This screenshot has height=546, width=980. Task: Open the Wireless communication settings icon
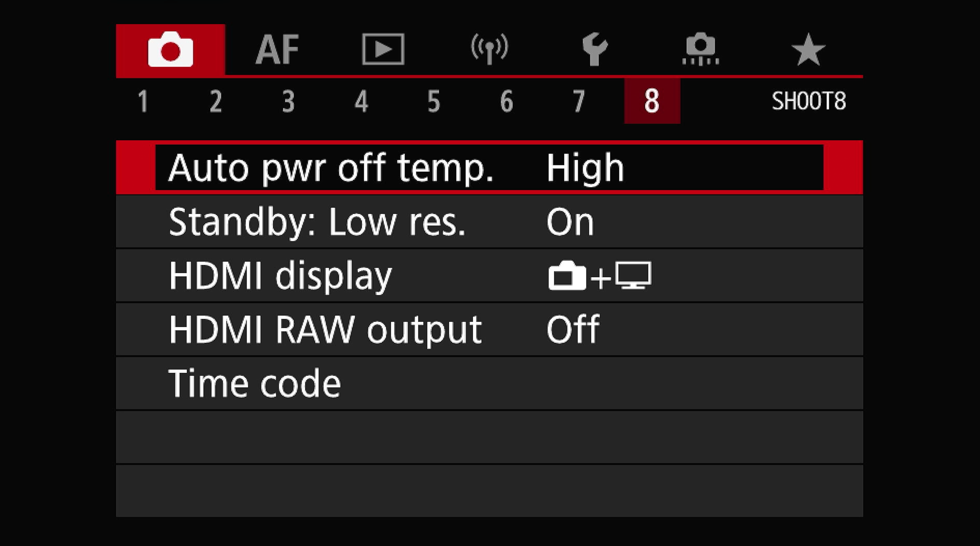coord(489,50)
